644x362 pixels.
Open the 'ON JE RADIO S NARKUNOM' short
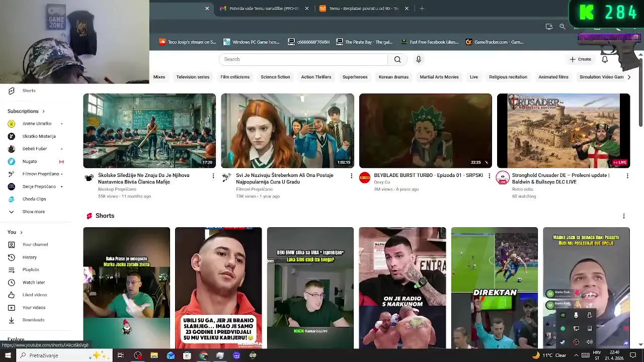click(403, 288)
